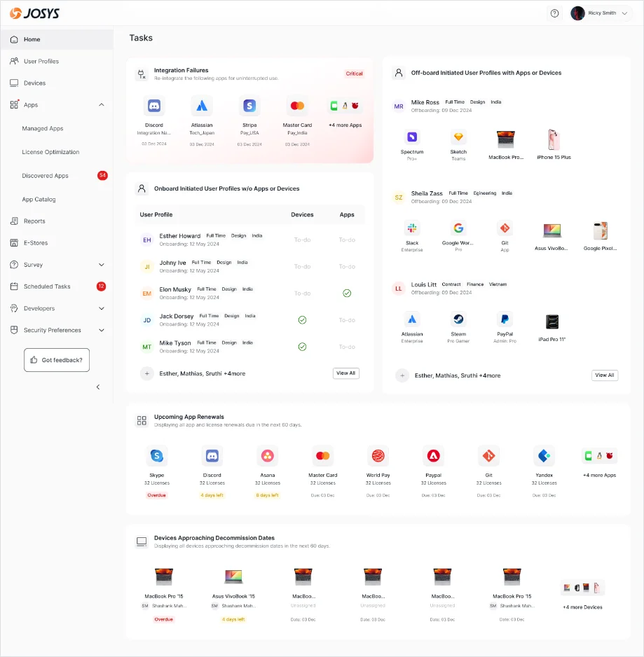Viewport: 644px width, 657px height.
Task: Open the help question mark icon
Action: point(554,13)
